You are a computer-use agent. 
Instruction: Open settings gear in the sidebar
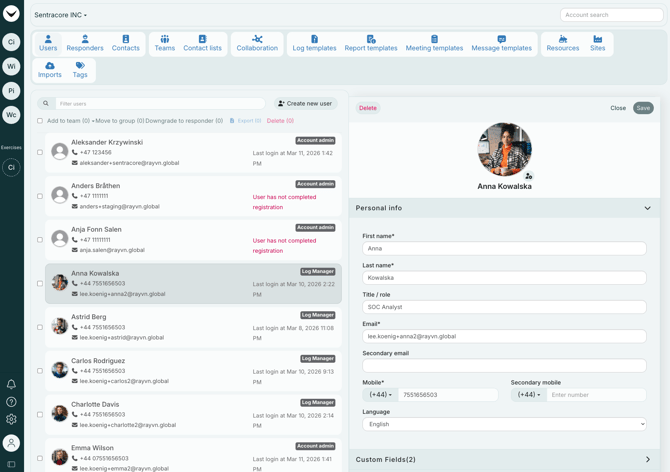(11, 419)
